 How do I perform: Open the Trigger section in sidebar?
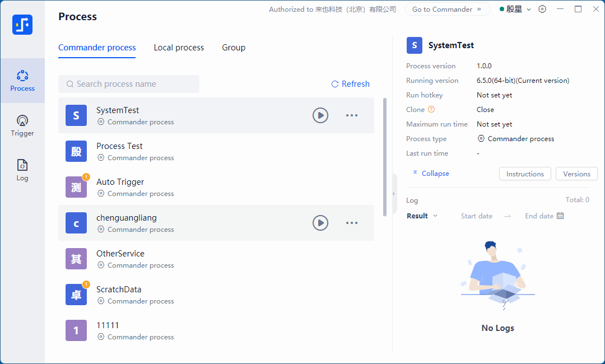coord(22,125)
